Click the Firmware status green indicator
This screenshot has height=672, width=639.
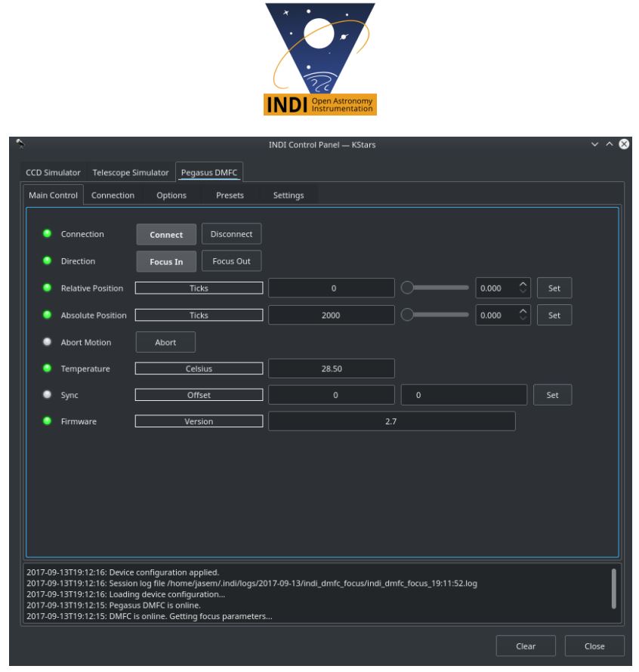[x=47, y=421]
